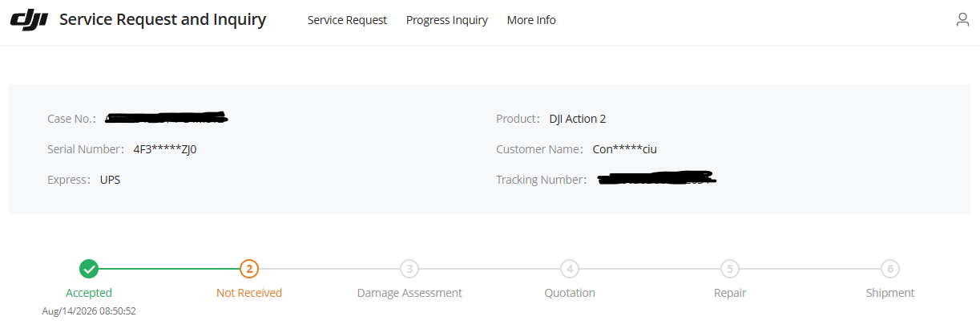Viewport: 980px width, 333px height.
Task: Click the DJI logo icon
Action: [x=30, y=19]
